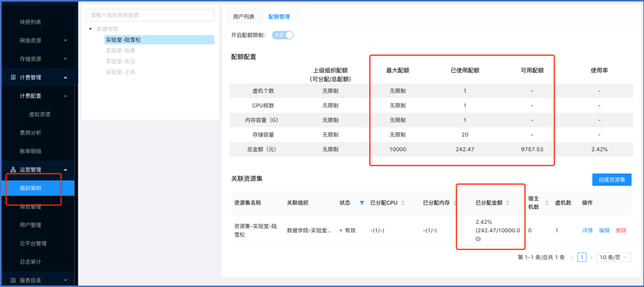This screenshot has width=644, height=287.
Task: Sort by 宿主机数 column arrows
Action: 547,203
